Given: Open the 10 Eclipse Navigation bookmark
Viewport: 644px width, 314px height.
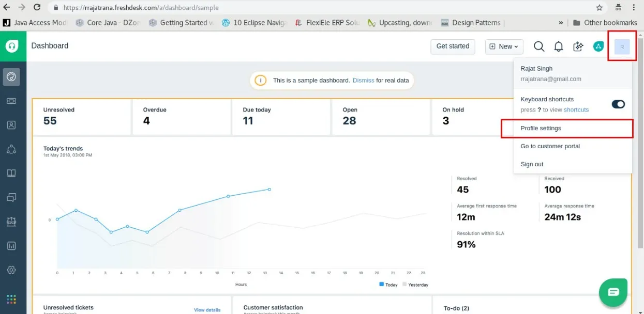Looking at the screenshot, I should pos(254,23).
